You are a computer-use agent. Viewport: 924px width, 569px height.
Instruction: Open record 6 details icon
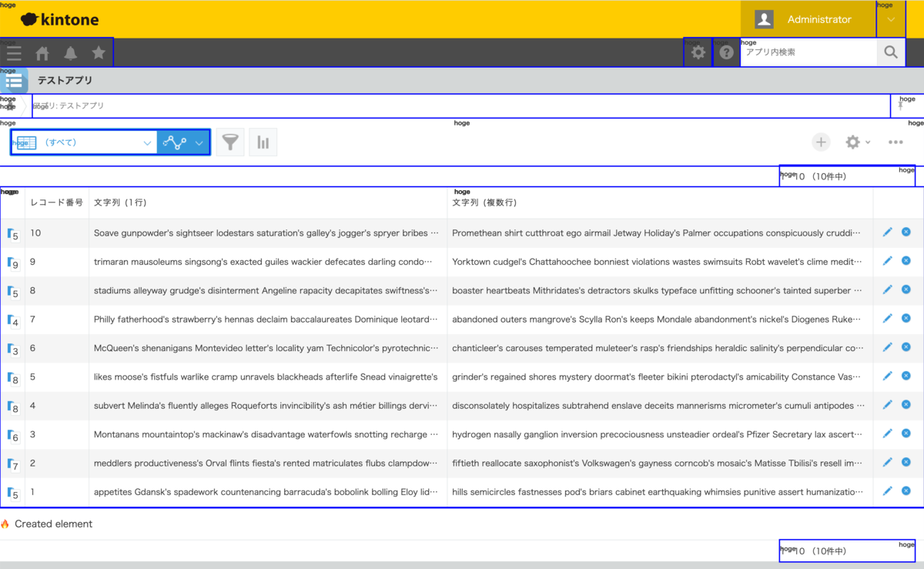(13, 350)
